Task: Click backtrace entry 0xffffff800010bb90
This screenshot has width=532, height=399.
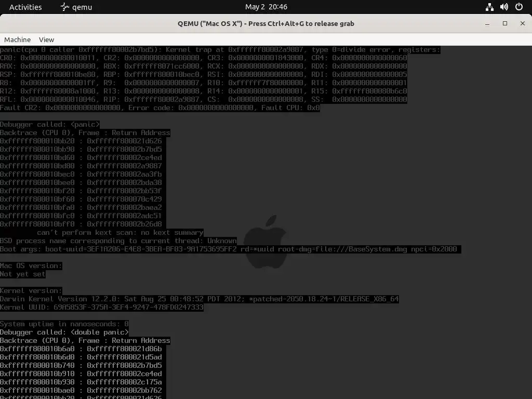Action: click(81, 149)
